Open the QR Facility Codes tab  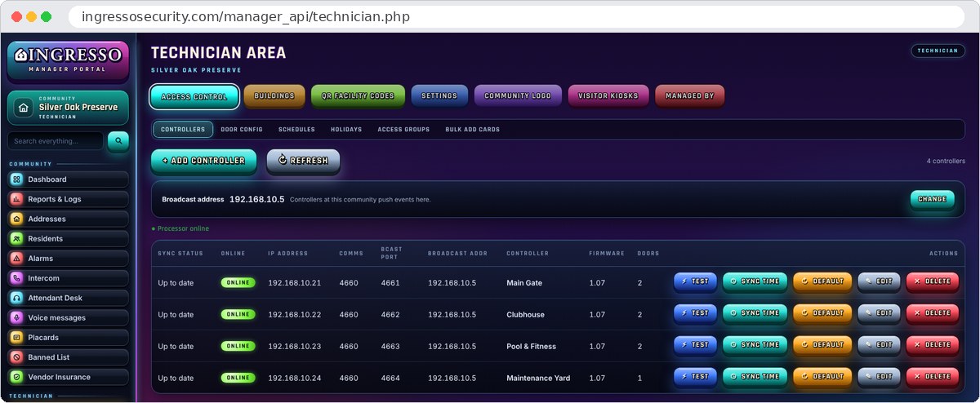(358, 96)
